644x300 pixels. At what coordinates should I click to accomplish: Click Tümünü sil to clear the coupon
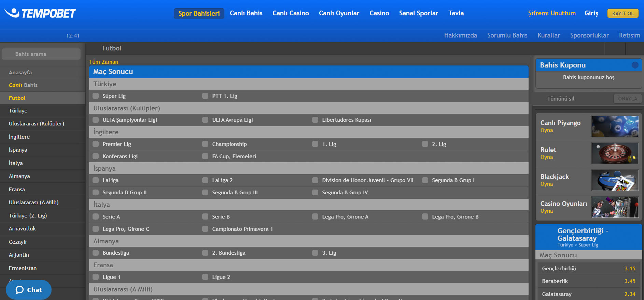[561, 99]
